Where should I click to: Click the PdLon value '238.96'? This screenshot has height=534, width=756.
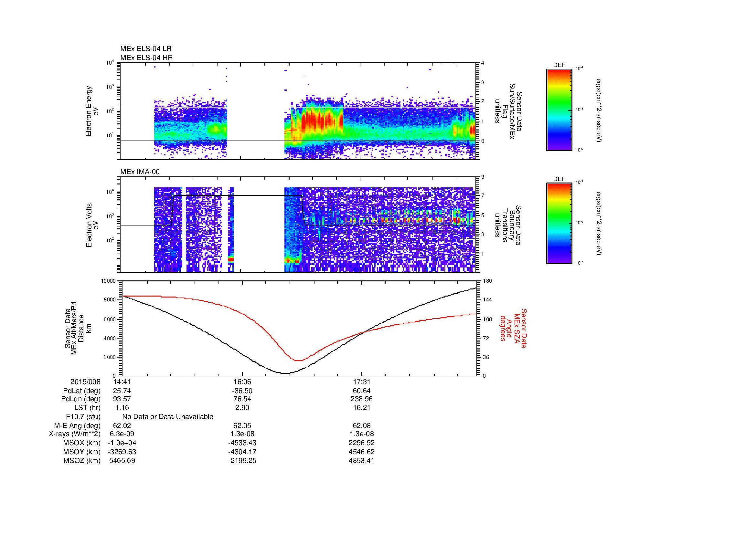click(362, 399)
